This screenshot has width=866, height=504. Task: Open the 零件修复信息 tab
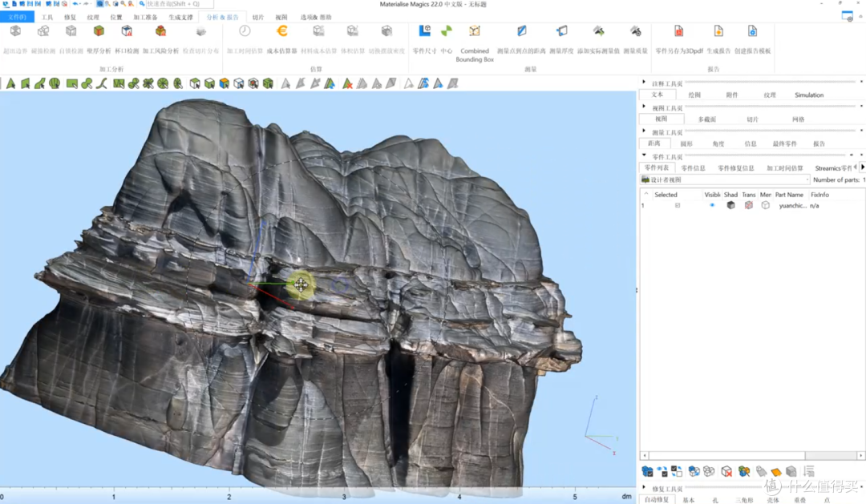tap(735, 167)
